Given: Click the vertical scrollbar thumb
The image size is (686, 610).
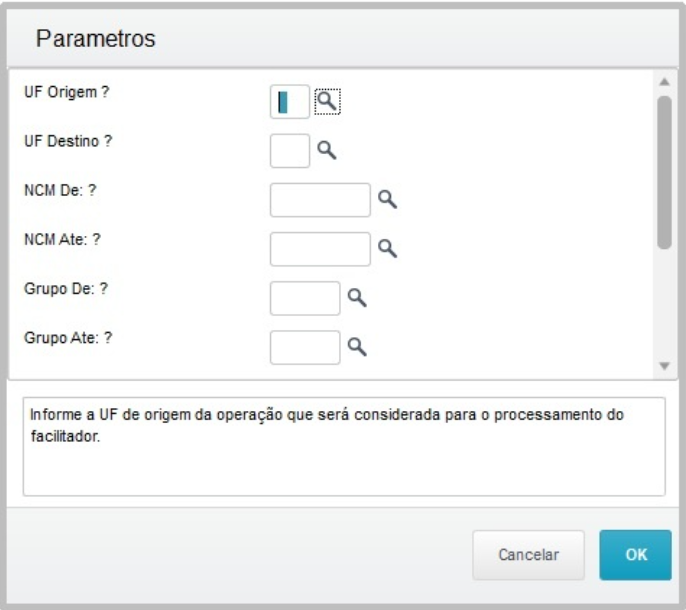Looking at the screenshot, I should (x=664, y=170).
